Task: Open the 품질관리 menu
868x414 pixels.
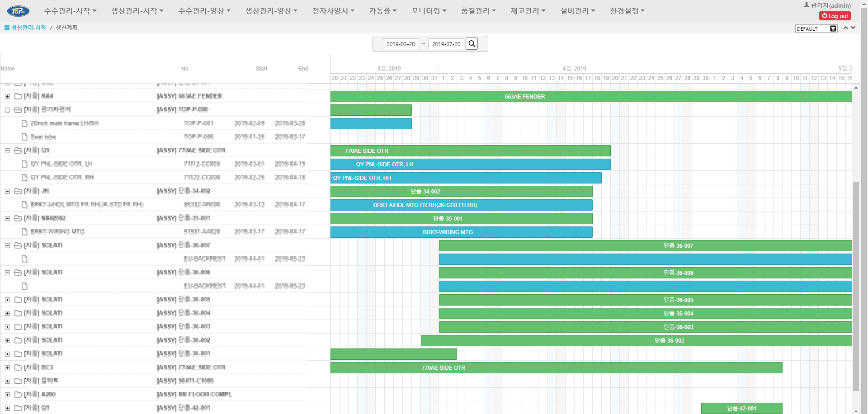Action: tap(478, 10)
